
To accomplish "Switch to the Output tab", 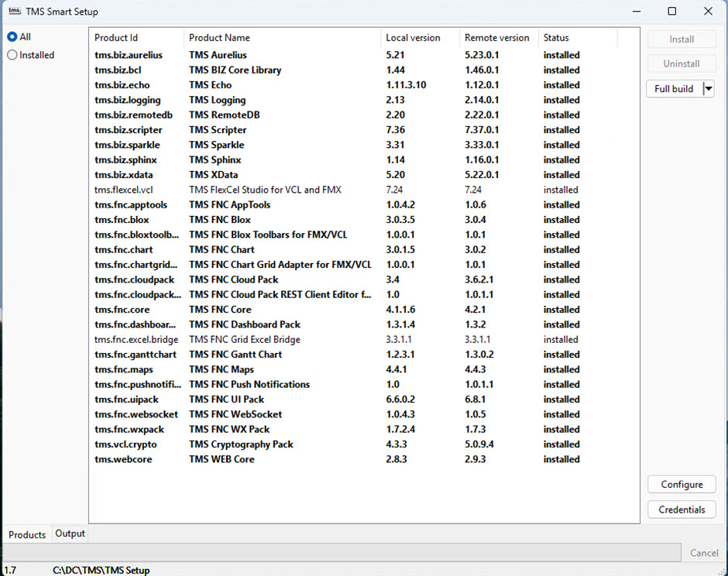I will coord(70,533).
